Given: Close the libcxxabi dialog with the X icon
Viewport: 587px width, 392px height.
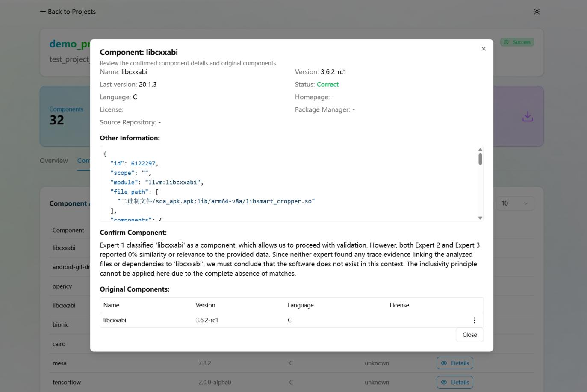Looking at the screenshot, I should 484,49.
